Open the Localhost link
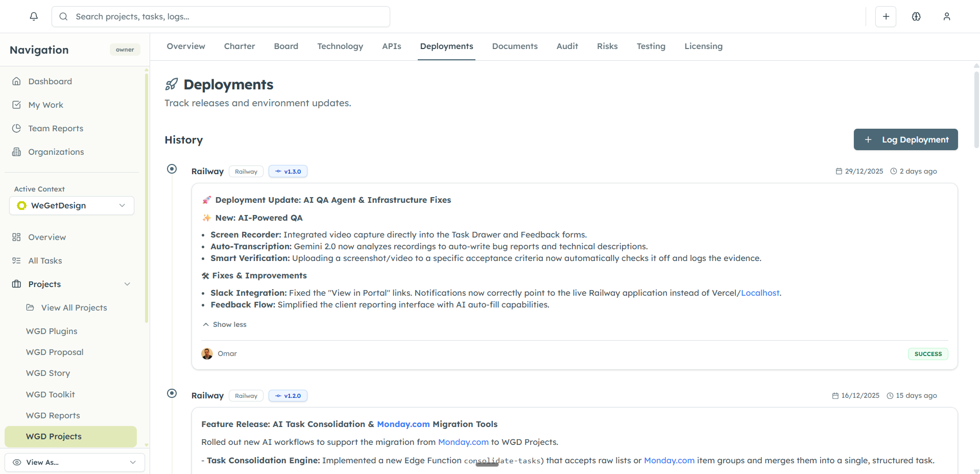 click(760, 293)
